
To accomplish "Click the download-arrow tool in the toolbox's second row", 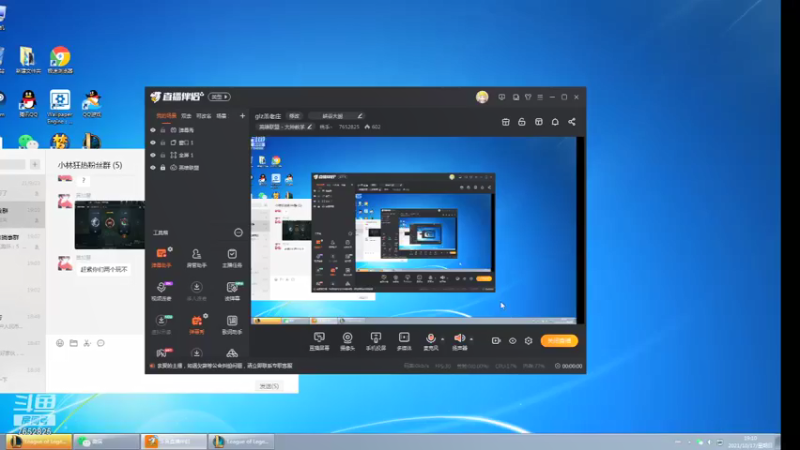I will pos(196,291).
